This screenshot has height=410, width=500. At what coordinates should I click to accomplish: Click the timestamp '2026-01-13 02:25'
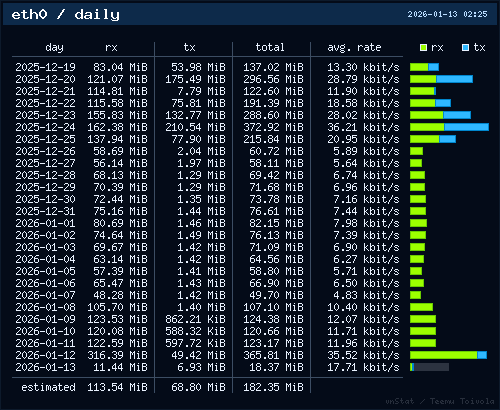[x=447, y=14]
